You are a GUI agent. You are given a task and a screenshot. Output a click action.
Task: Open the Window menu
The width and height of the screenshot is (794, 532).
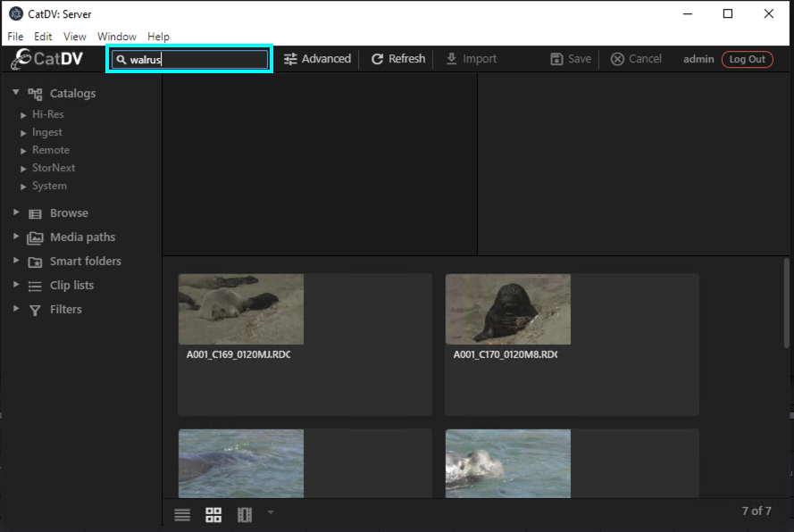click(x=117, y=37)
